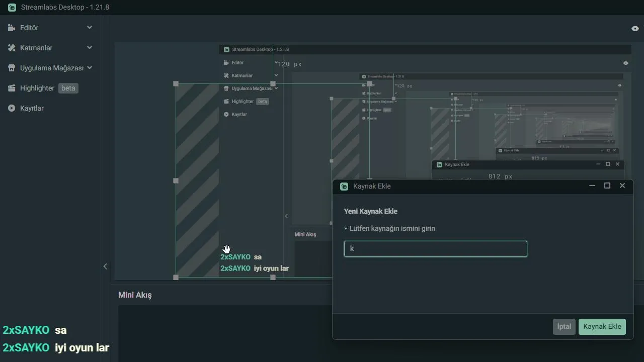Screen dimensions: 644x362
Task: Launch Highlighter from its sidebar icon
Action: [12, 88]
